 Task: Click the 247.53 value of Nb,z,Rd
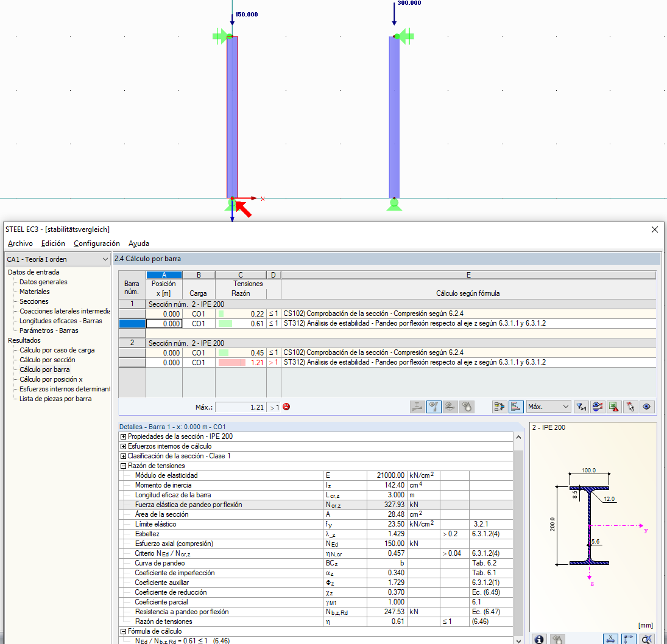click(387, 612)
